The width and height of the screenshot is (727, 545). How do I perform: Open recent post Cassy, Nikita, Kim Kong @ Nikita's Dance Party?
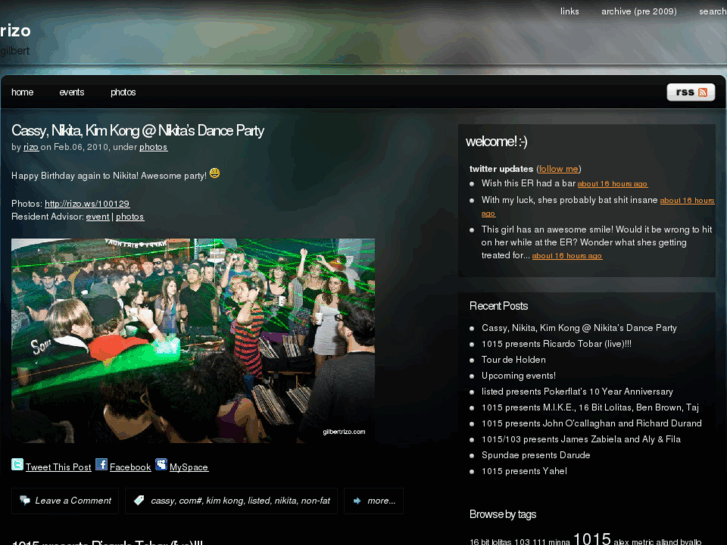pos(579,328)
